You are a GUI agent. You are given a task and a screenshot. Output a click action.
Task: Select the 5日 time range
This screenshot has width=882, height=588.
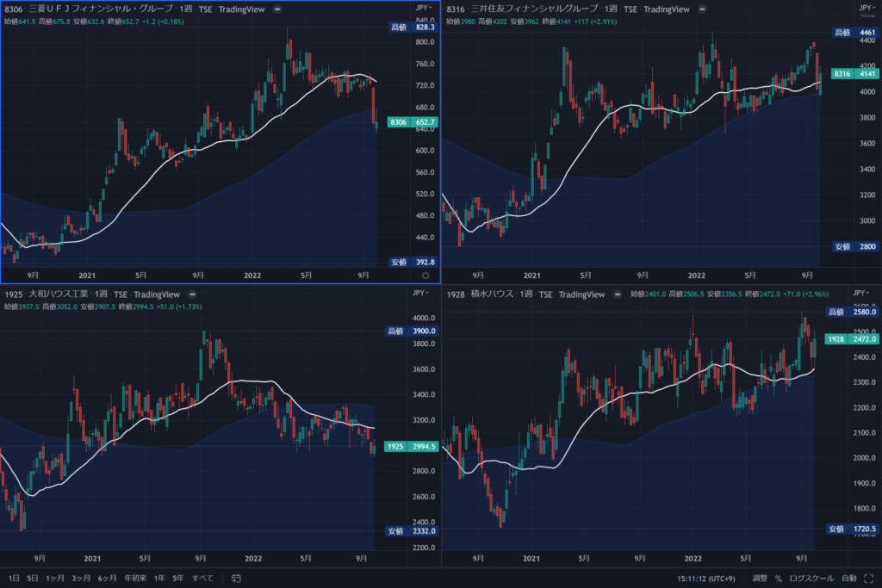pos(33,578)
